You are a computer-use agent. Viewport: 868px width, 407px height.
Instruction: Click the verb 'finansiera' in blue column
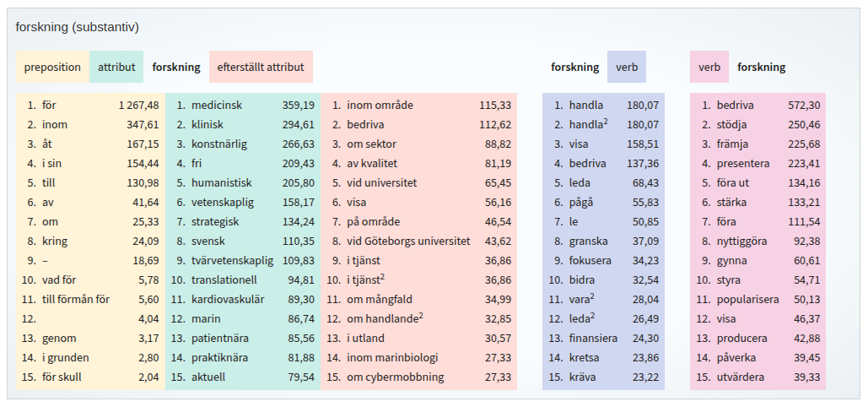click(593, 339)
